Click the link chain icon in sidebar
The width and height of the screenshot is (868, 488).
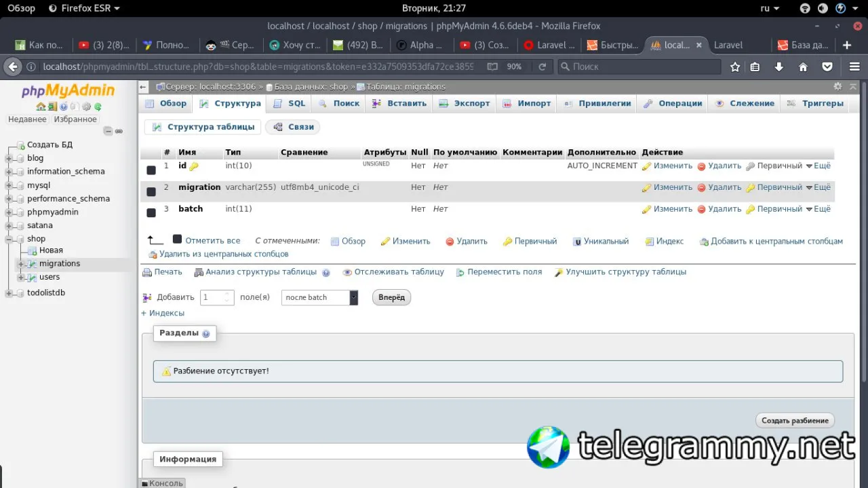coord(119,131)
